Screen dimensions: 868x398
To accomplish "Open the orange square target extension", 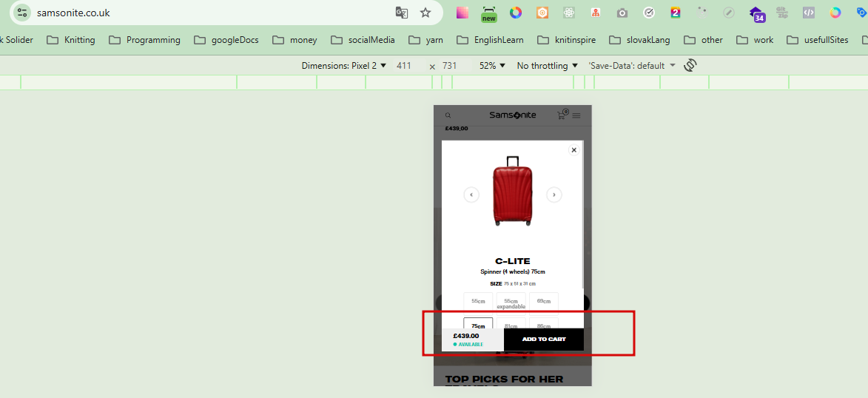I will [542, 13].
